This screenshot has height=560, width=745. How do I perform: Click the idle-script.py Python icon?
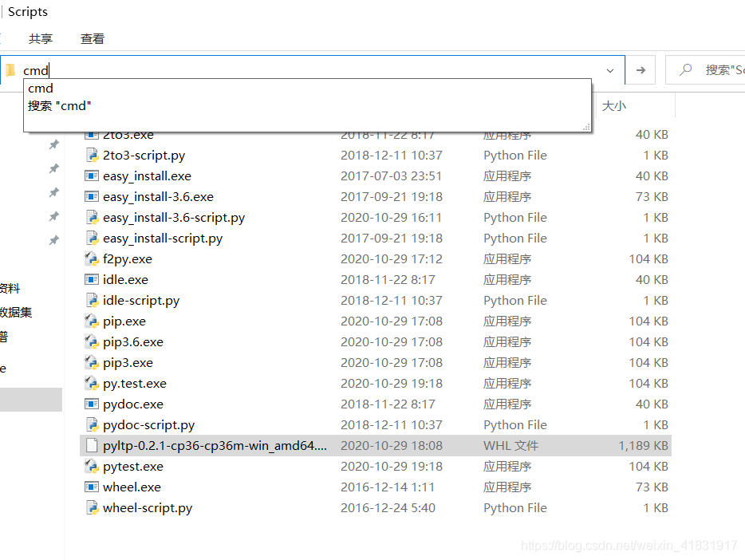point(92,301)
